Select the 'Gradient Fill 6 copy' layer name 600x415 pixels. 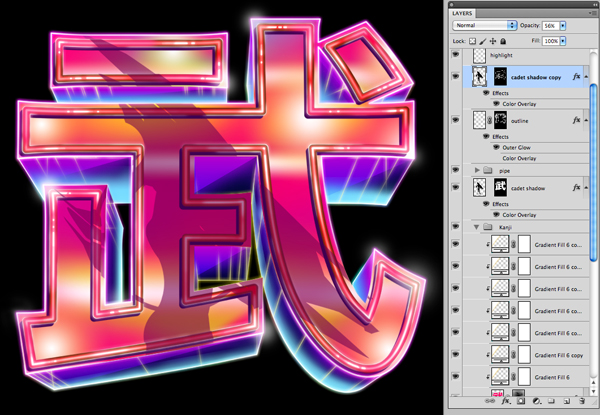[559, 355]
